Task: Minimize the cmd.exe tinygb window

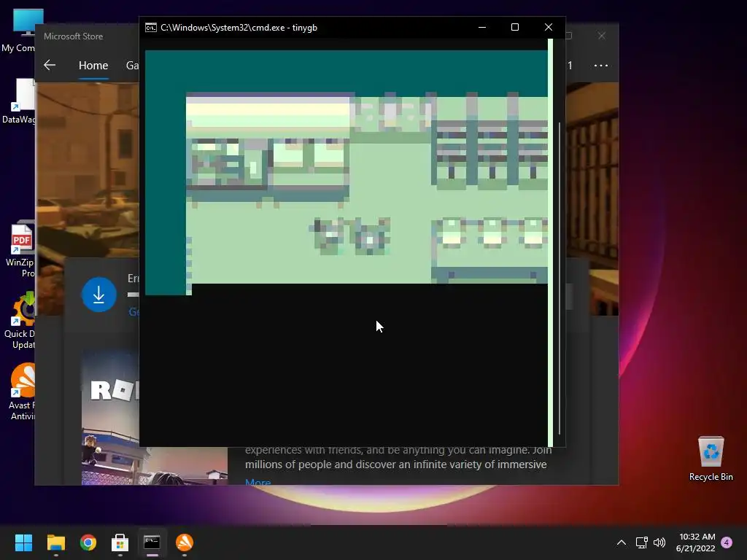Action: [x=482, y=27]
